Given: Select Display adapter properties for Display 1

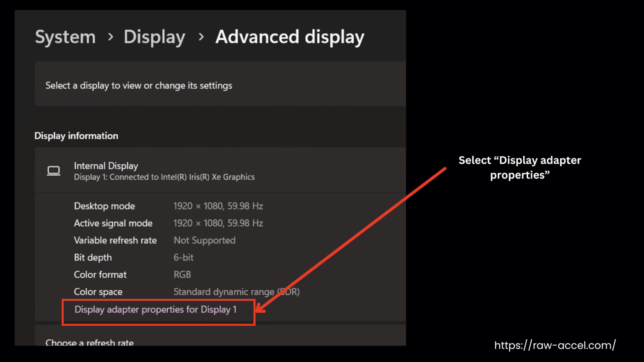Looking at the screenshot, I should tap(156, 310).
